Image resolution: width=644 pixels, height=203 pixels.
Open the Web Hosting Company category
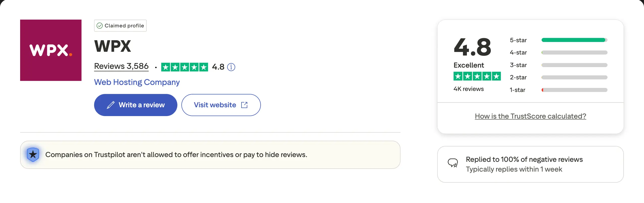tap(137, 82)
